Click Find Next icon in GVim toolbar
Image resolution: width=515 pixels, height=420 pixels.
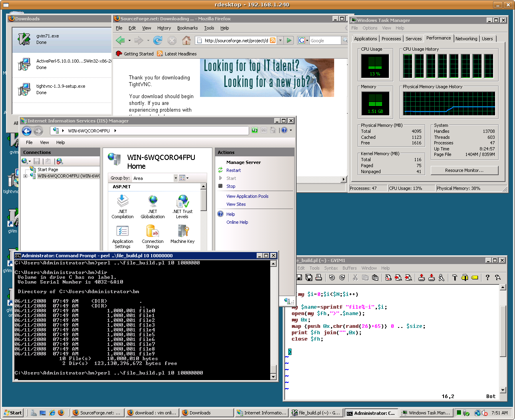(398, 278)
